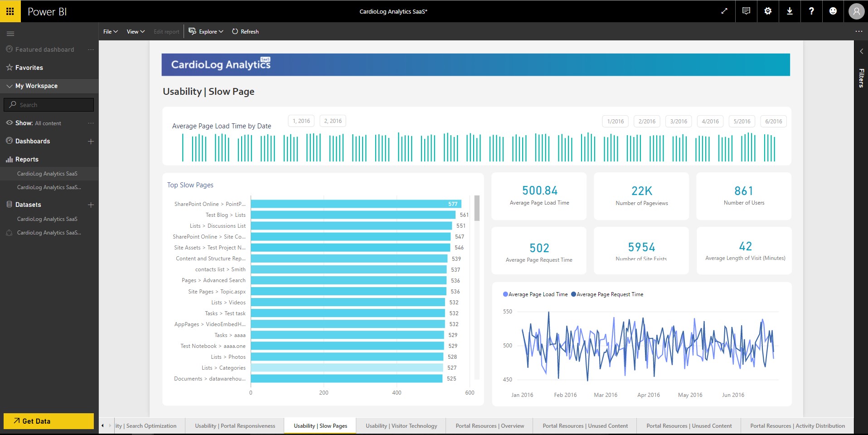Add a new dataset plus icon
Image resolution: width=868 pixels, height=435 pixels.
pos(91,205)
